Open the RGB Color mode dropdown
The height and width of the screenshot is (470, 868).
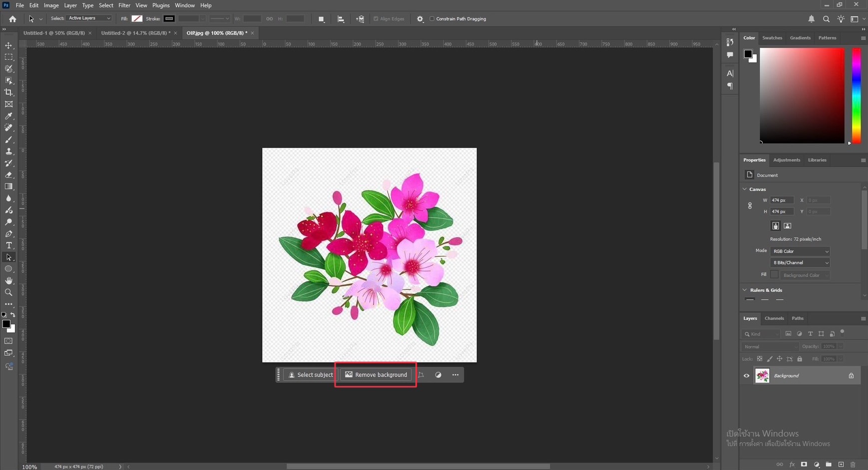(x=800, y=251)
